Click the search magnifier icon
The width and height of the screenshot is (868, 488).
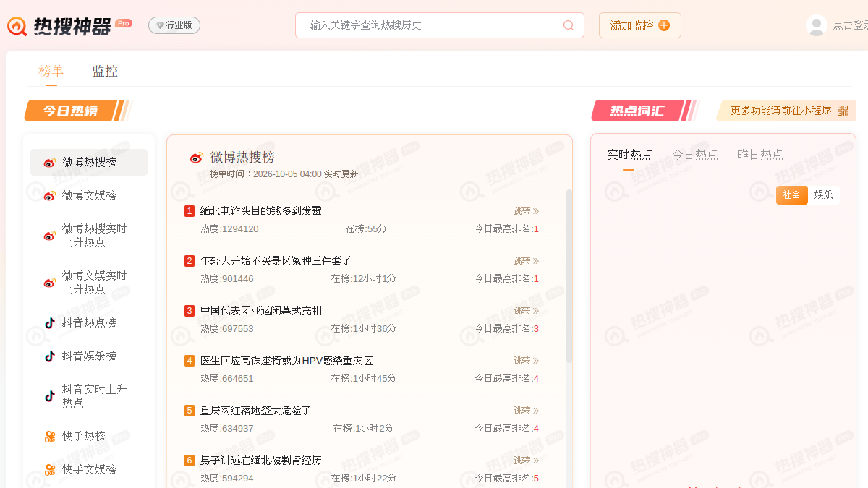coord(569,25)
